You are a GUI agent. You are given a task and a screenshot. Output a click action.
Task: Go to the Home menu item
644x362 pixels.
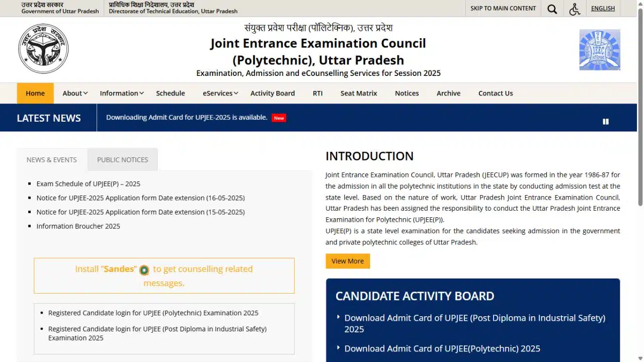tap(35, 93)
